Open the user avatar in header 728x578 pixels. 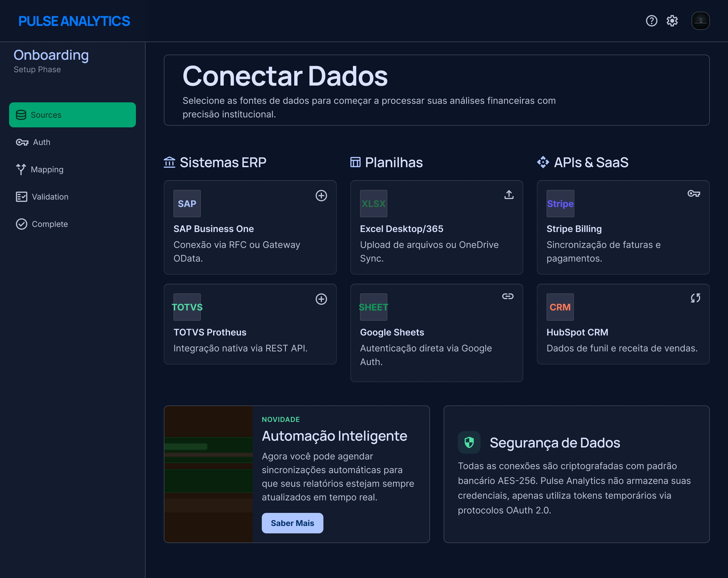click(x=700, y=21)
